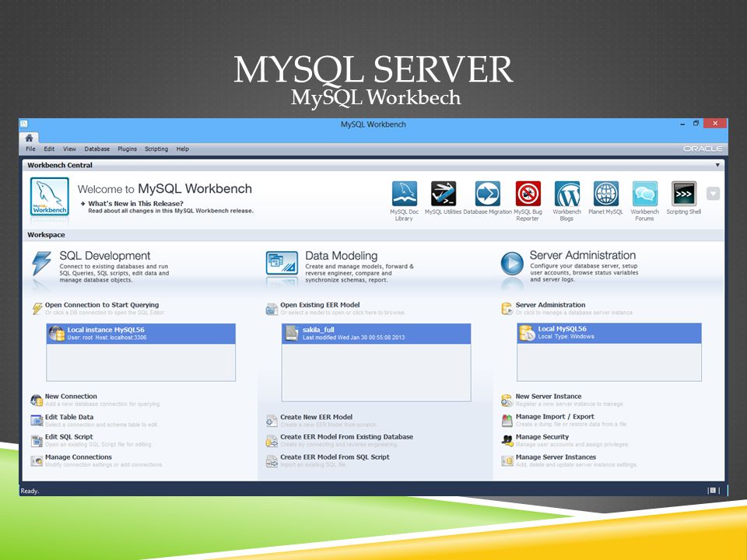The image size is (747, 560).
Task: Launch the MySQL Utilities icon
Action: coord(443,194)
